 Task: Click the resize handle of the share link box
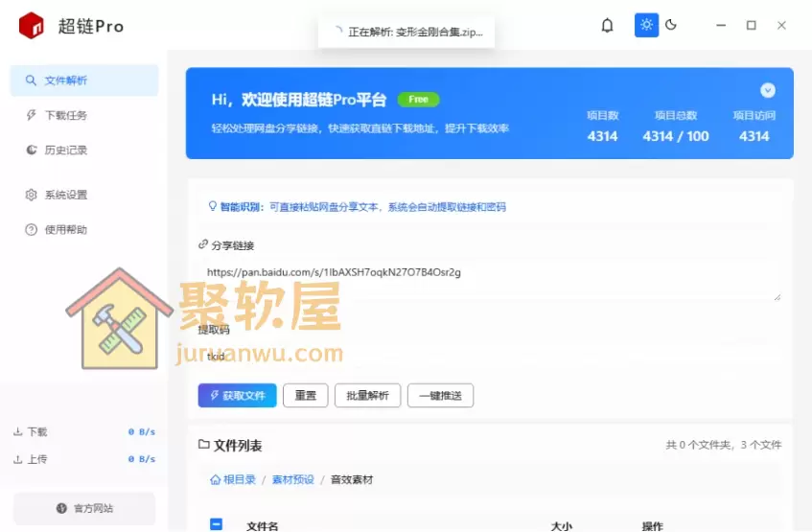777,297
